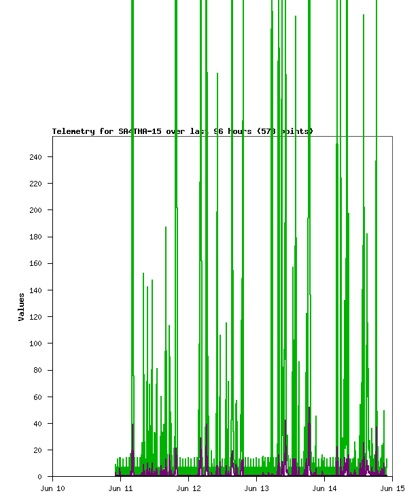The width and height of the screenshot is (420, 504).
Task: Click the 220 y-axis tick label
Action: pyautogui.click(x=35, y=184)
